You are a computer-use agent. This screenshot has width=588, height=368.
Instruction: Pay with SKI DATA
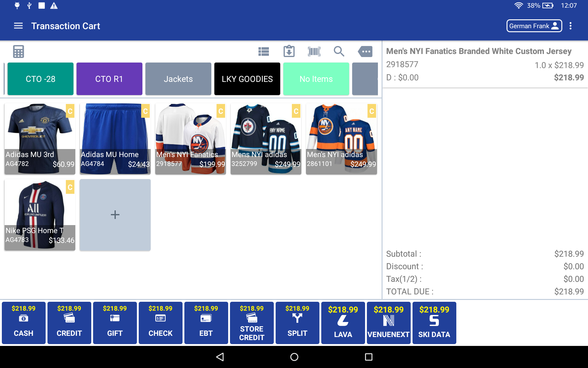[434, 323]
